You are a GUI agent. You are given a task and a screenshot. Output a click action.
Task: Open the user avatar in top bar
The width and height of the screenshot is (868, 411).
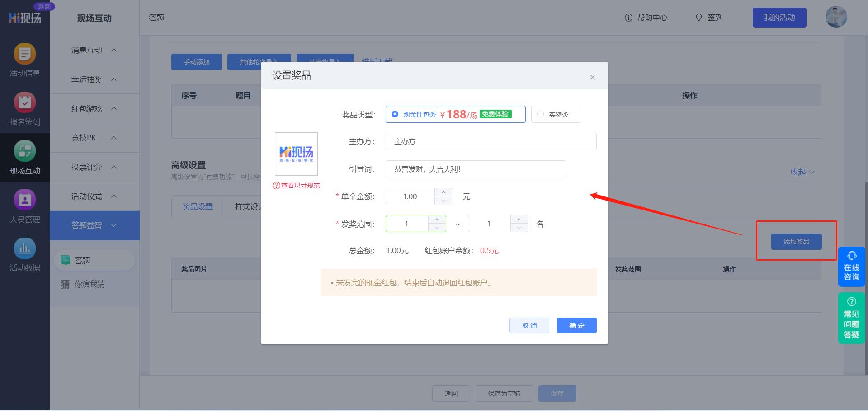(836, 17)
